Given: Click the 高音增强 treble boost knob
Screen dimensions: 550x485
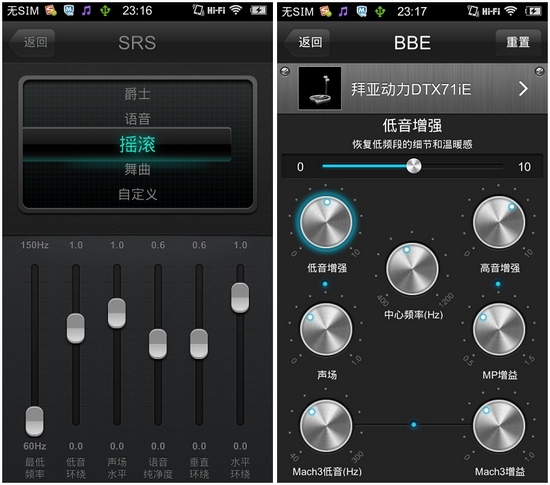Looking at the screenshot, I should [499, 222].
